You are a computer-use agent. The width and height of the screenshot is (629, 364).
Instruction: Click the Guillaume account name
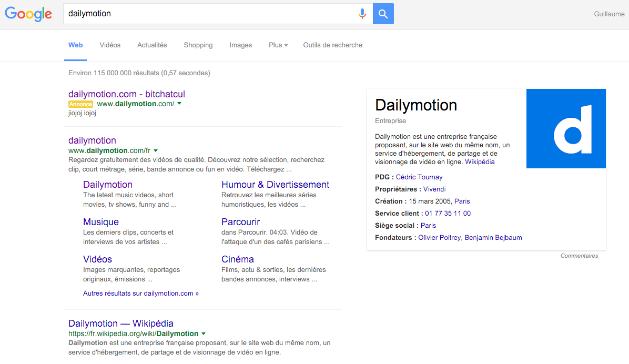(x=609, y=14)
